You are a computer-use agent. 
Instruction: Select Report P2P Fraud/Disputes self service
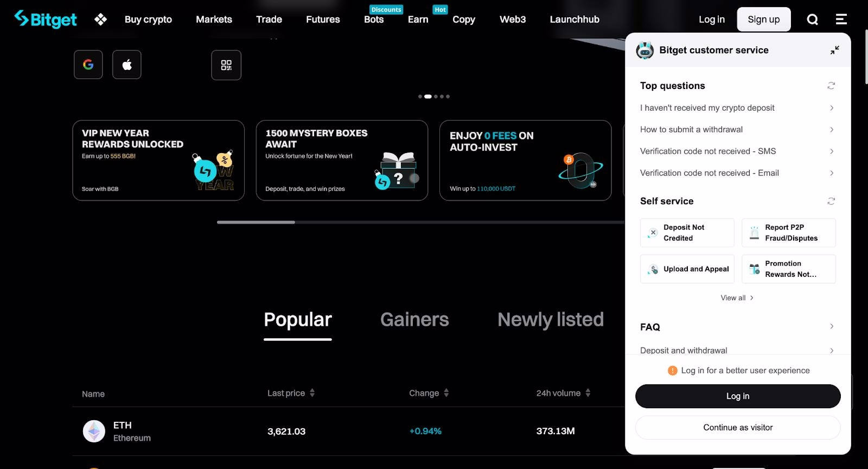click(x=789, y=233)
